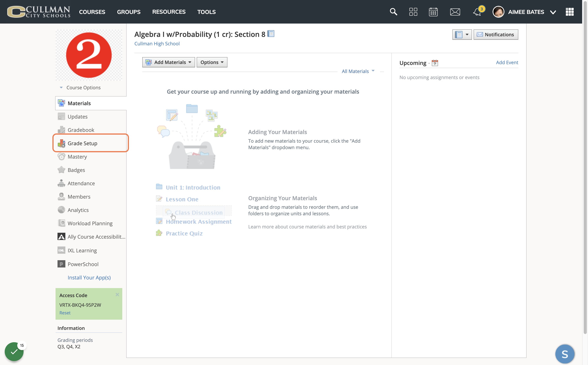Open All Materials filter dropdown
The height and width of the screenshot is (365, 588).
click(x=358, y=71)
